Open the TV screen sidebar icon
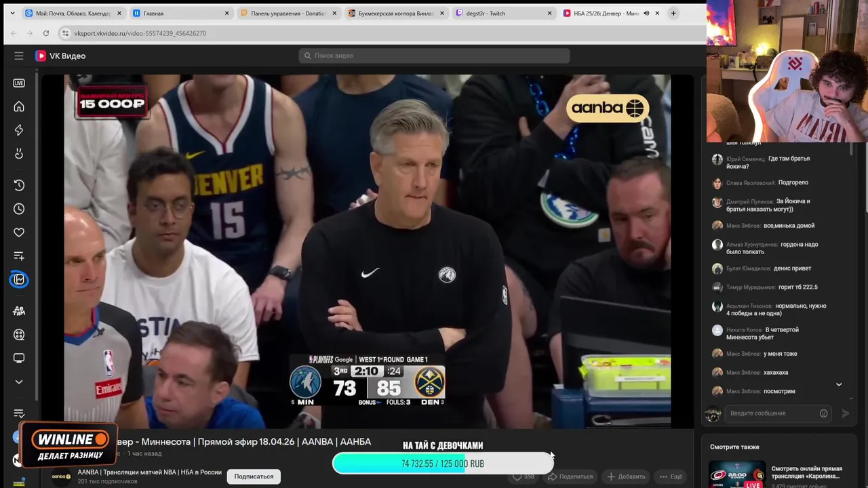Image resolution: width=868 pixels, height=488 pixels. point(19,358)
